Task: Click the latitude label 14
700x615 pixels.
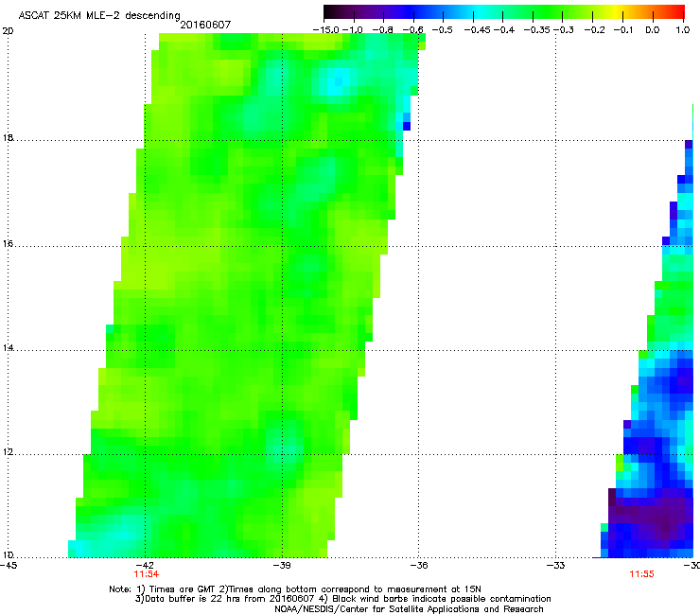Action: (8, 347)
